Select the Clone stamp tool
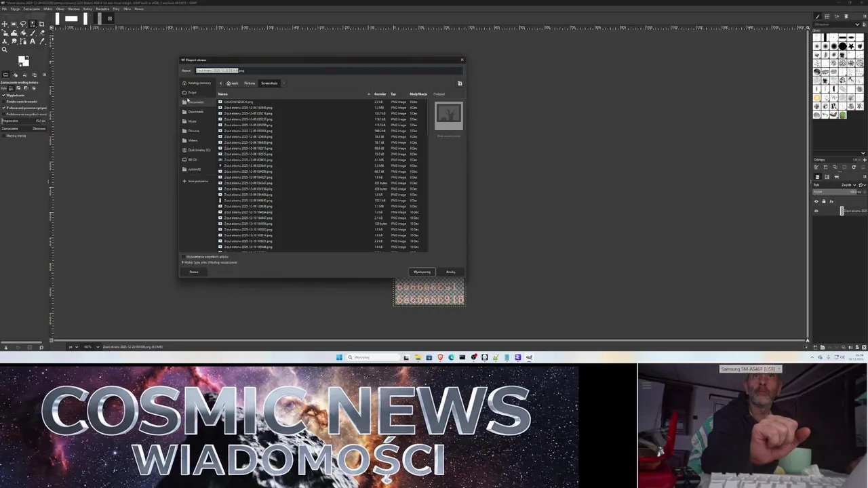Viewport: 868px width, 488px height. click(x=5, y=41)
